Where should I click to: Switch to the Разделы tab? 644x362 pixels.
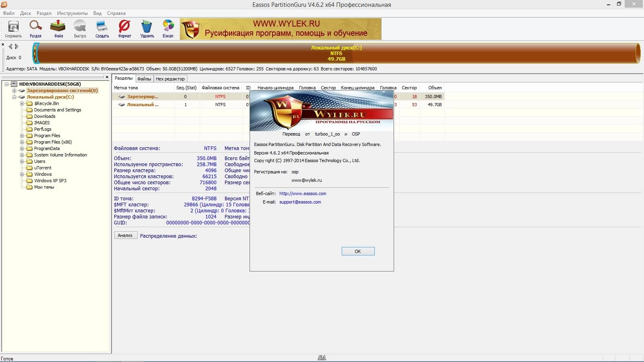pos(124,78)
